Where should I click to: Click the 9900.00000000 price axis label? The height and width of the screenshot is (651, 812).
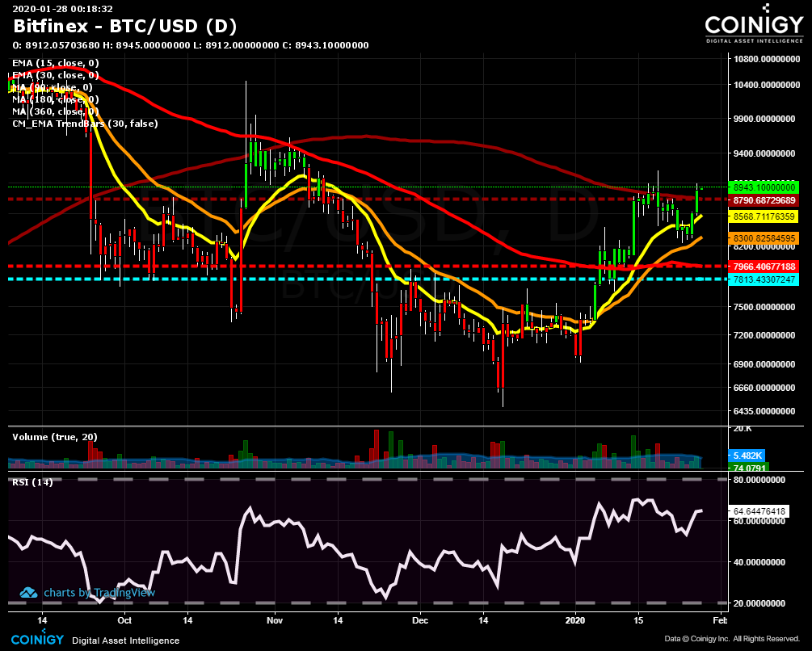tap(764, 119)
